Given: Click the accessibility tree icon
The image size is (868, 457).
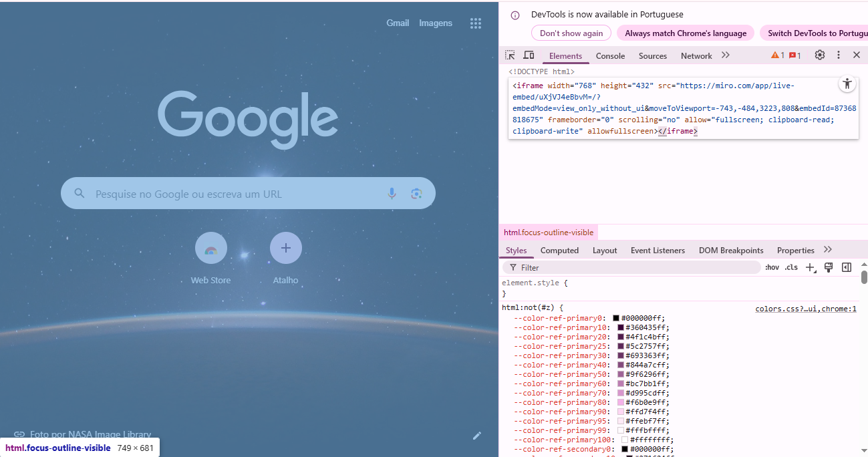Looking at the screenshot, I should [847, 84].
